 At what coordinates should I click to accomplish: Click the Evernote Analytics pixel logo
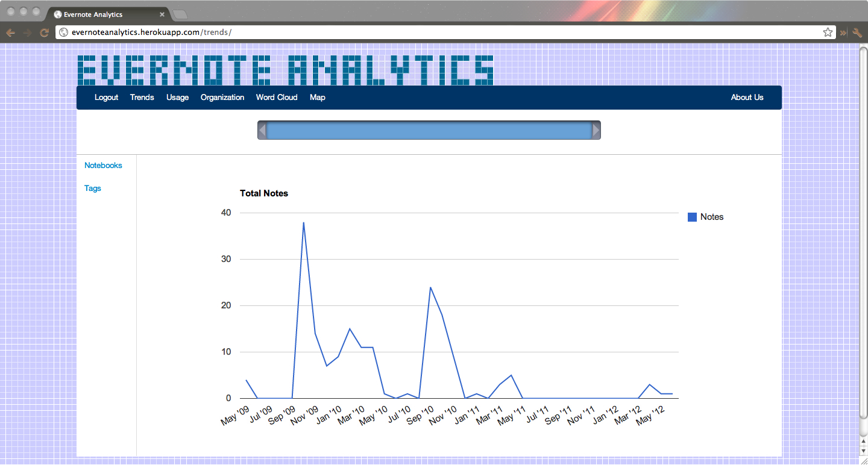[286, 70]
